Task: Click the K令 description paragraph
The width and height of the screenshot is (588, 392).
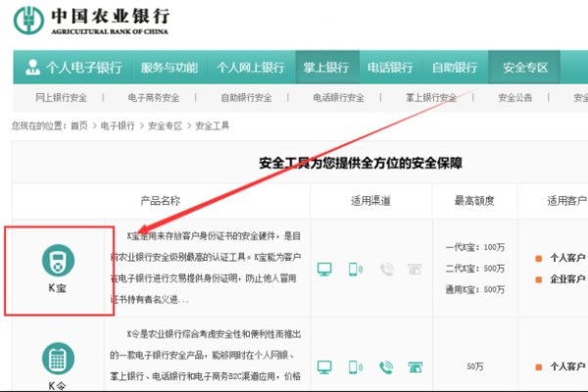Action: tap(206, 355)
